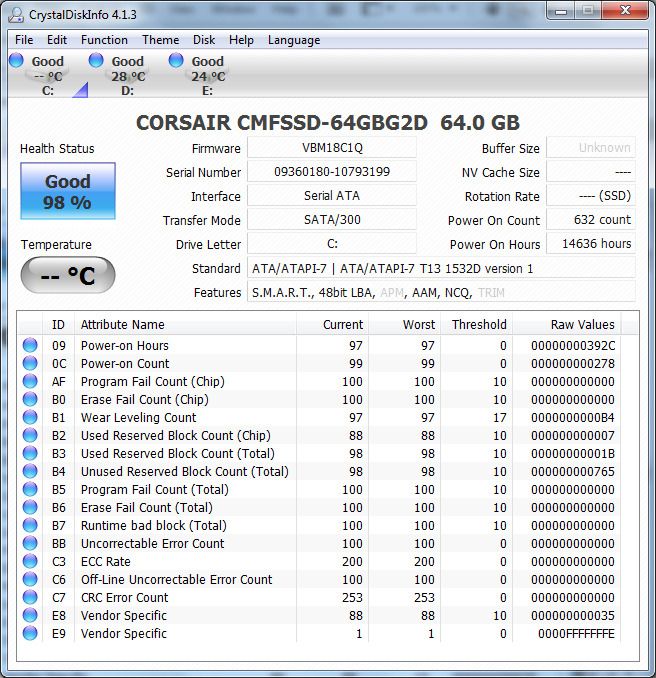Image resolution: width=656 pixels, height=678 pixels.
Task: Click the Standard ATA/ATAPI-7 field
Action: [441, 269]
